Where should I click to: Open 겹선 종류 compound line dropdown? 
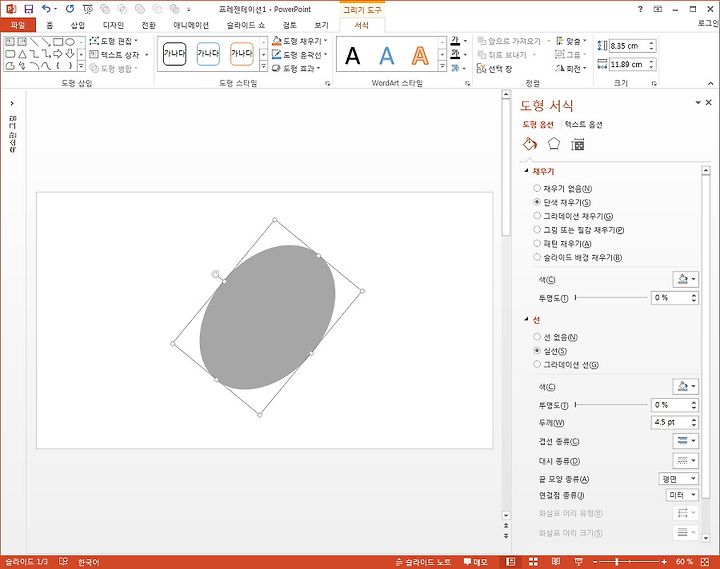pos(686,441)
